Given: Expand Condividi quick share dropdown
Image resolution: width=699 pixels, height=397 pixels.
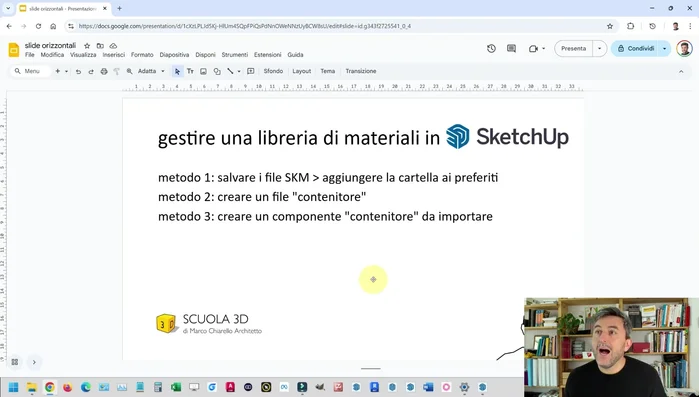Looking at the screenshot, I should [665, 49].
